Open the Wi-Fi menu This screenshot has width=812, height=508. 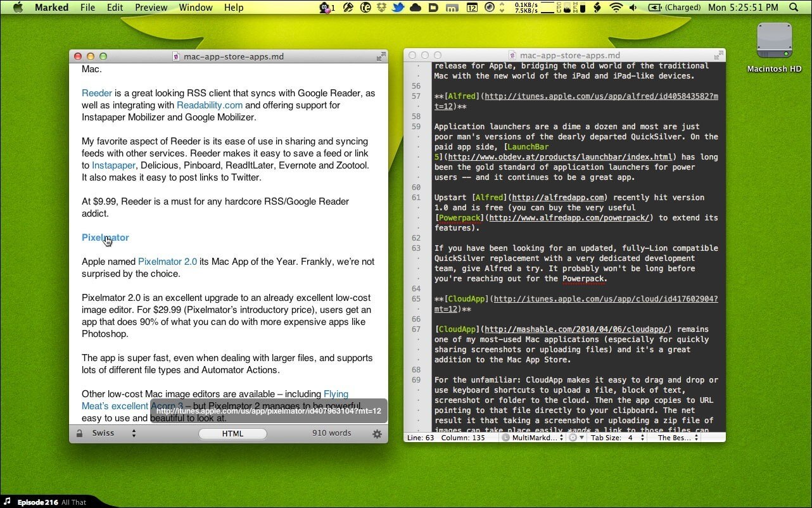click(616, 8)
